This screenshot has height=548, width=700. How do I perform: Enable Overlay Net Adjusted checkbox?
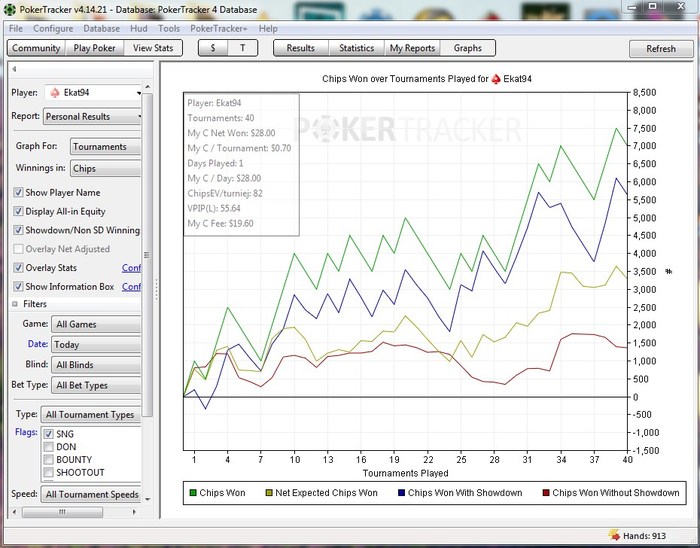18,249
